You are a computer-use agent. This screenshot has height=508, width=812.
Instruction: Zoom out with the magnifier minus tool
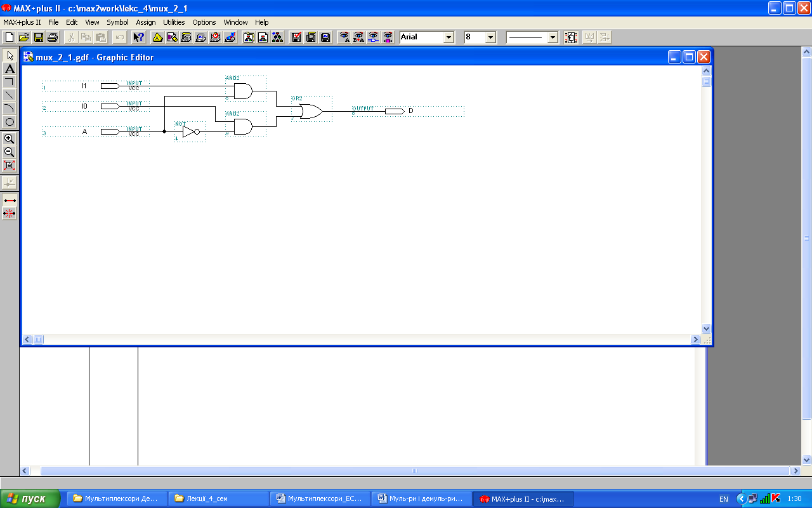click(x=10, y=152)
